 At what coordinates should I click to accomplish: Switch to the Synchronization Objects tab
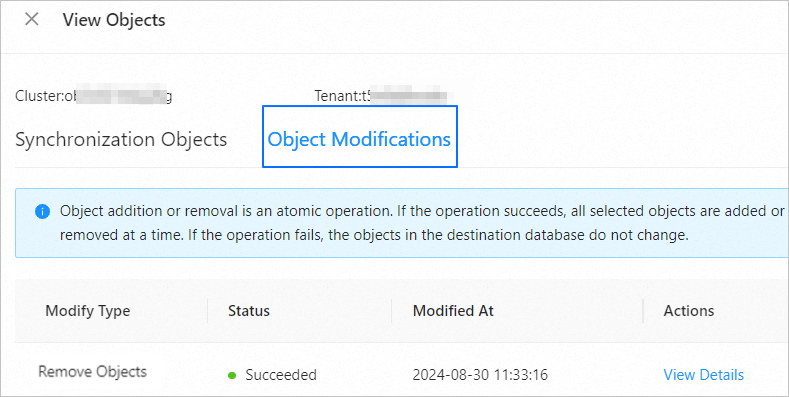pos(121,139)
